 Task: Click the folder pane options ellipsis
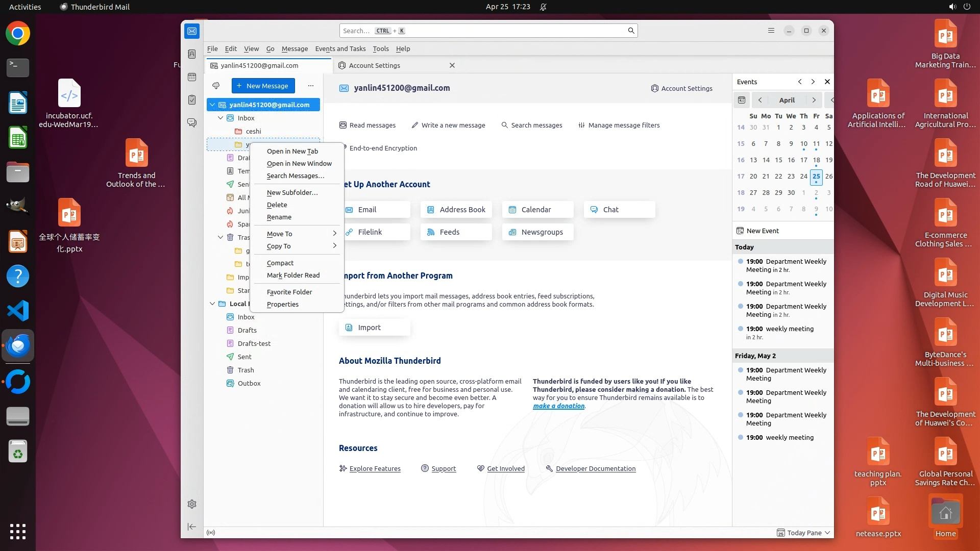310,86
